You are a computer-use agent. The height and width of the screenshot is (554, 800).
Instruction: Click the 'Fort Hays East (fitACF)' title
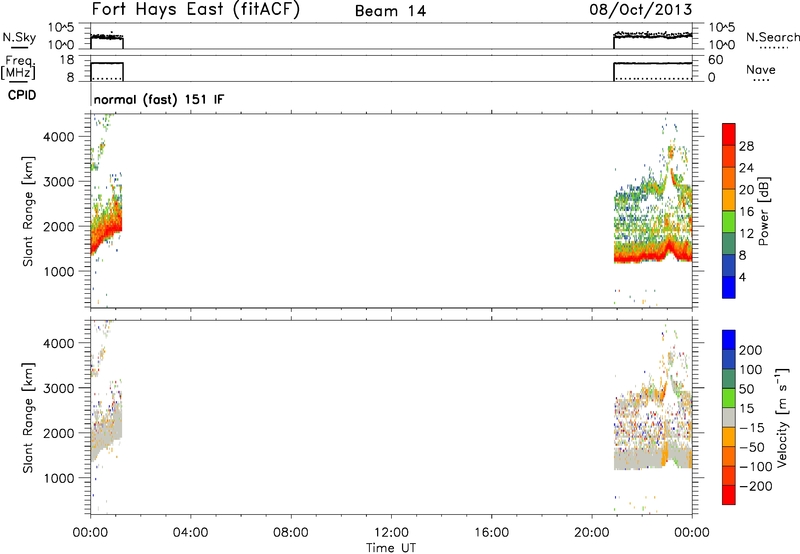pos(195,9)
